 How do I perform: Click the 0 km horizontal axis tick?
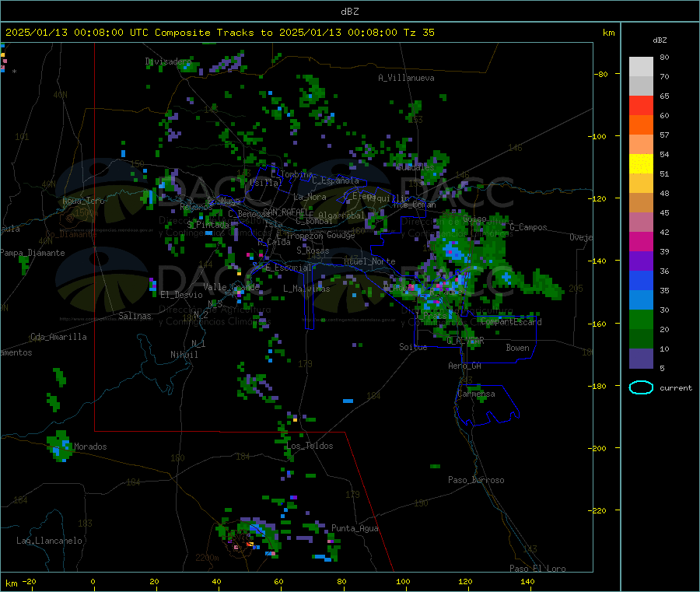[x=93, y=581]
